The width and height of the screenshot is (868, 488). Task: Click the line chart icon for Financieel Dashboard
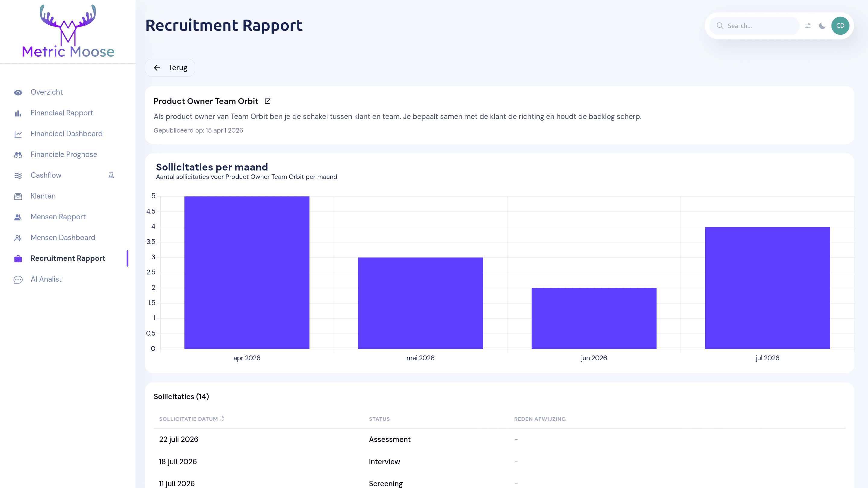(x=18, y=134)
